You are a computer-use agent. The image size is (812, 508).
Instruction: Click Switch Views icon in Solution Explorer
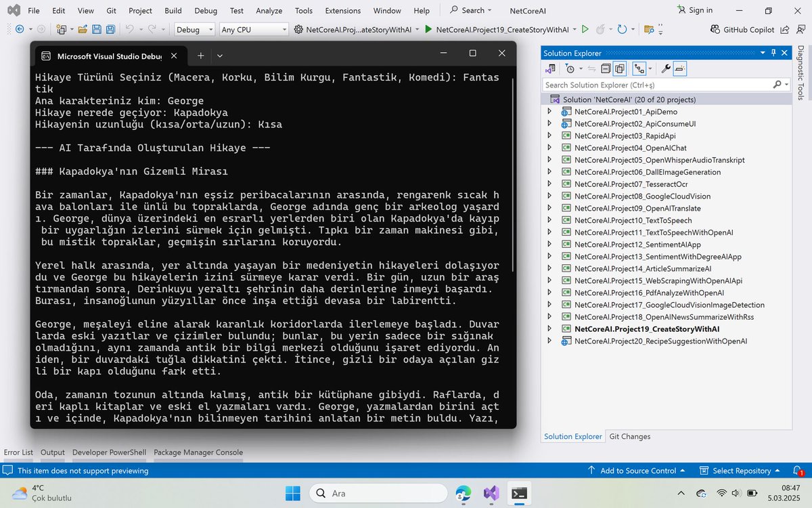pyautogui.click(x=551, y=68)
